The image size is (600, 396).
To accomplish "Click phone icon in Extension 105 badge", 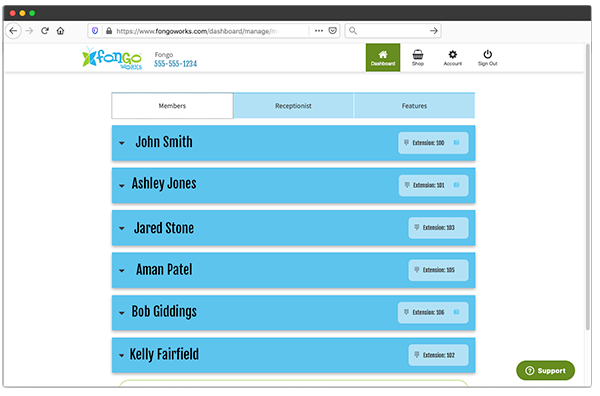I will (417, 270).
